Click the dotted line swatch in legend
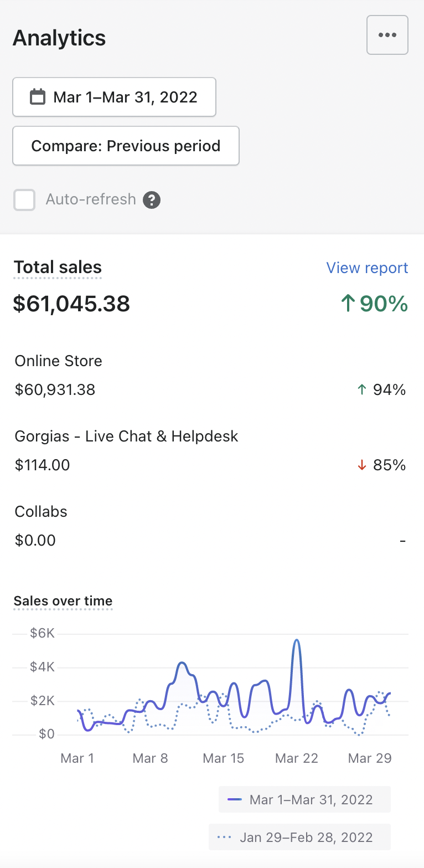This screenshot has height=868, width=424. 224,837
